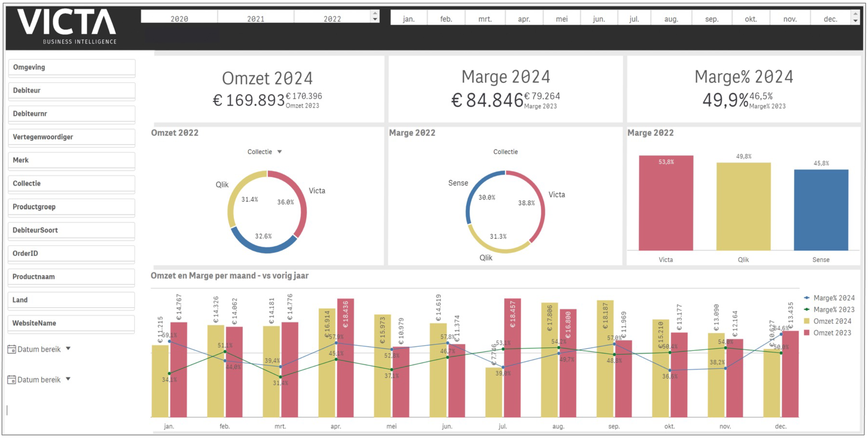This screenshot has height=439, width=868.
Task: Open the Productnaam filter pane
Action: [x=72, y=277]
